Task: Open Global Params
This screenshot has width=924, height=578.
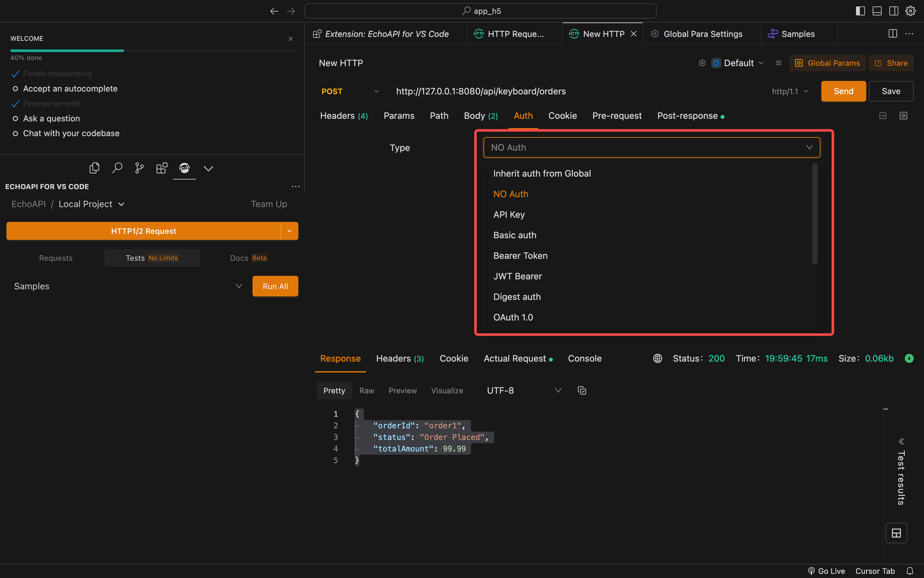Action: tap(827, 63)
